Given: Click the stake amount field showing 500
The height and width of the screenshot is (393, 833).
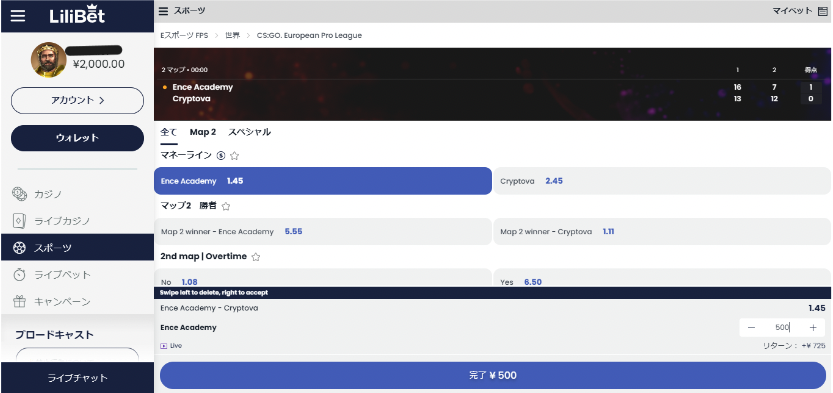Looking at the screenshot, I should [782, 328].
